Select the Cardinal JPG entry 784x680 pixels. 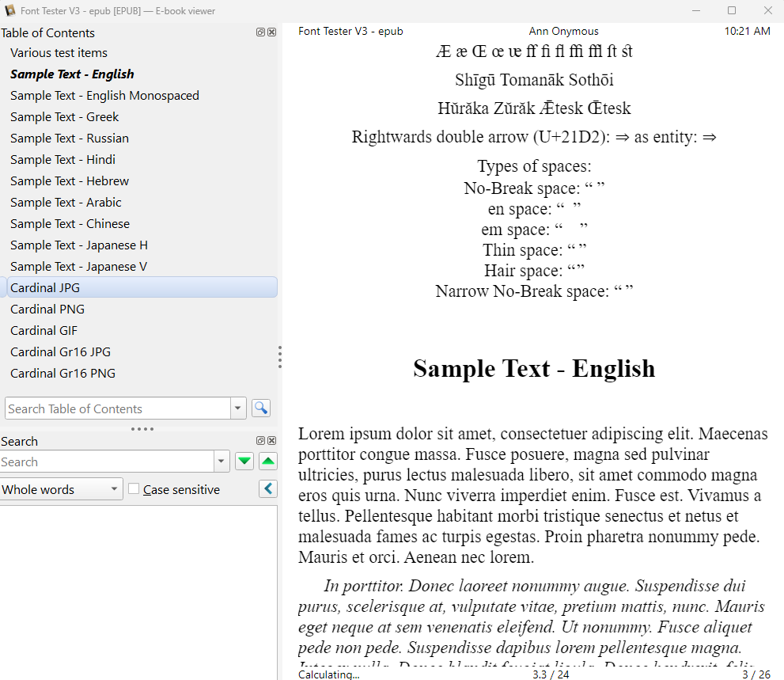pyautogui.click(x=142, y=287)
